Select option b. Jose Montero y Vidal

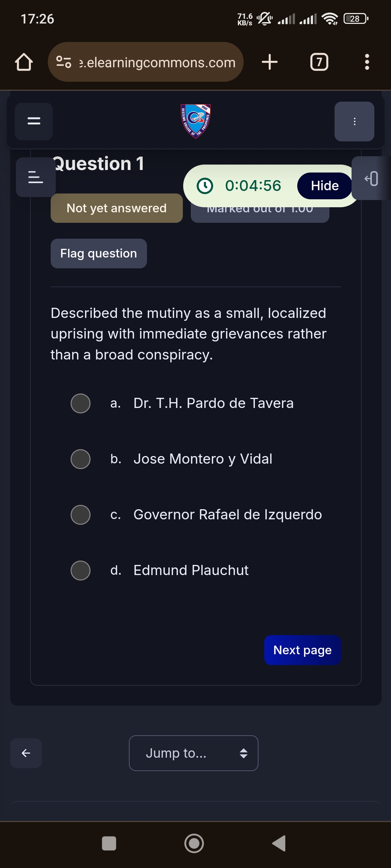(x=80, y=459)
